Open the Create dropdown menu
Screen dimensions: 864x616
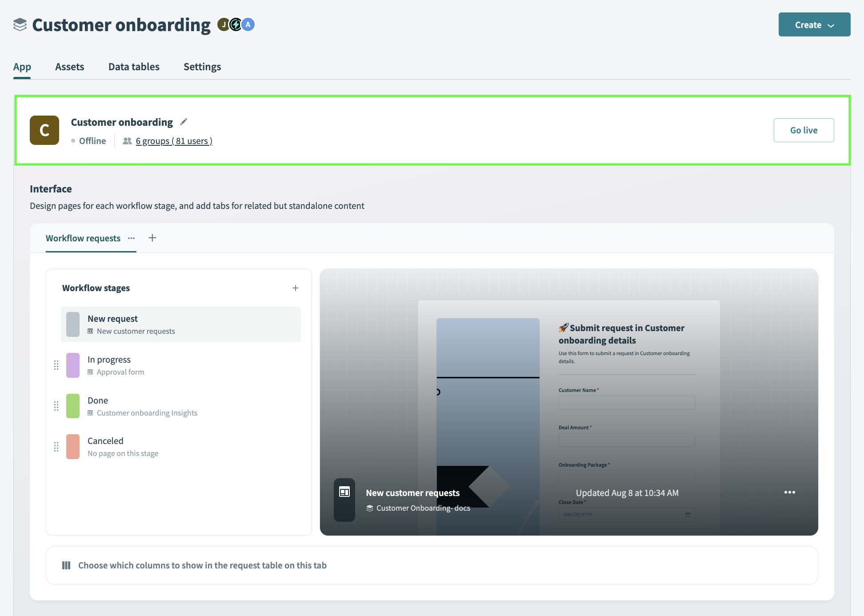click(x=814, y=24)
